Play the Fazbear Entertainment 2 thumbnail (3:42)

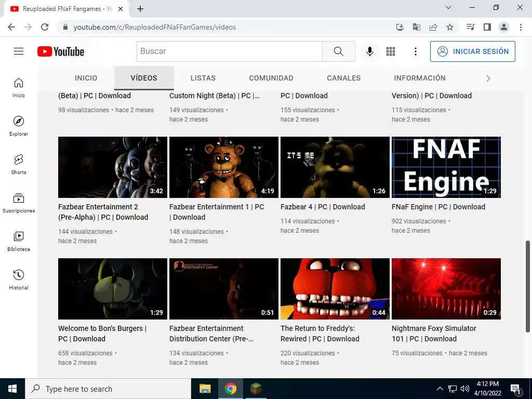(x=113, y=167)
